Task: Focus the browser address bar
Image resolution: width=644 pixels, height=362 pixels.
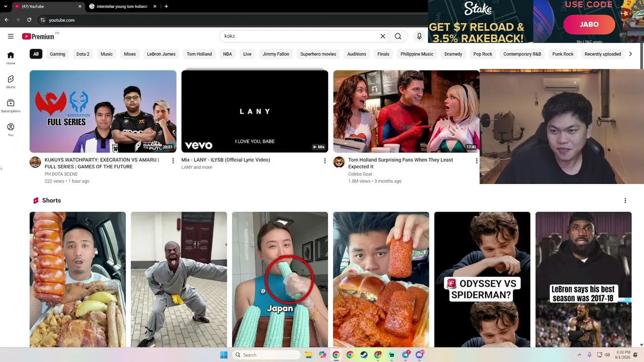Action: tap(231, 20)
